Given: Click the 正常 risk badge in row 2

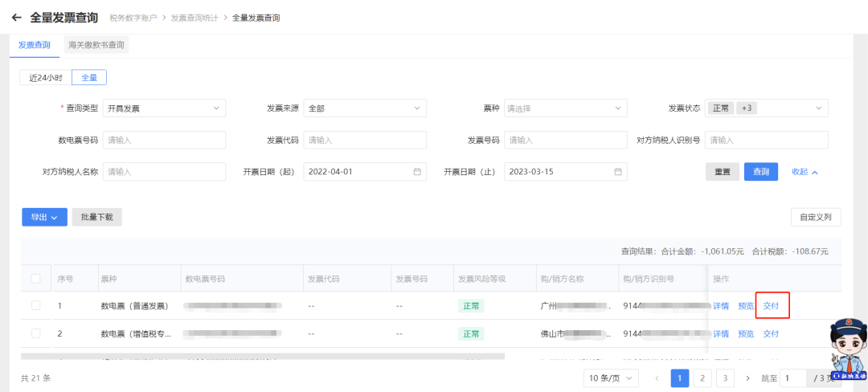Looking at the screenshot, I should pyautogui.click(x=471, y=334).
